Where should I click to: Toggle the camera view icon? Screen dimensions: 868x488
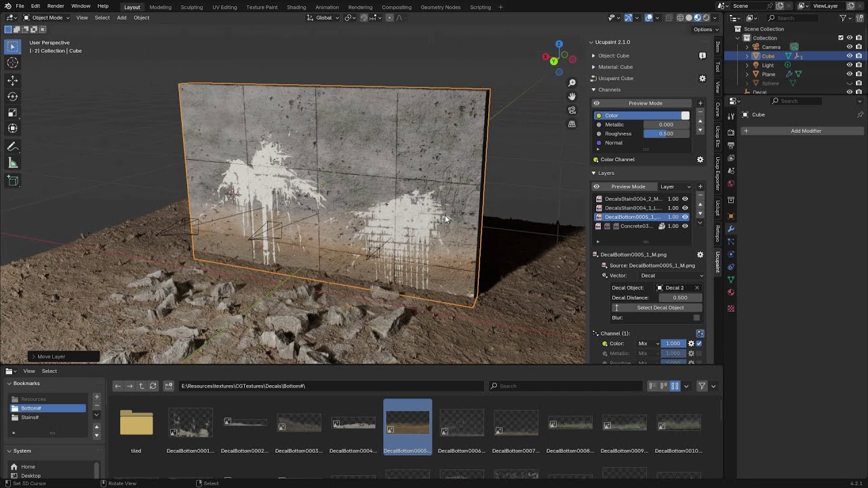pos(572,110)
